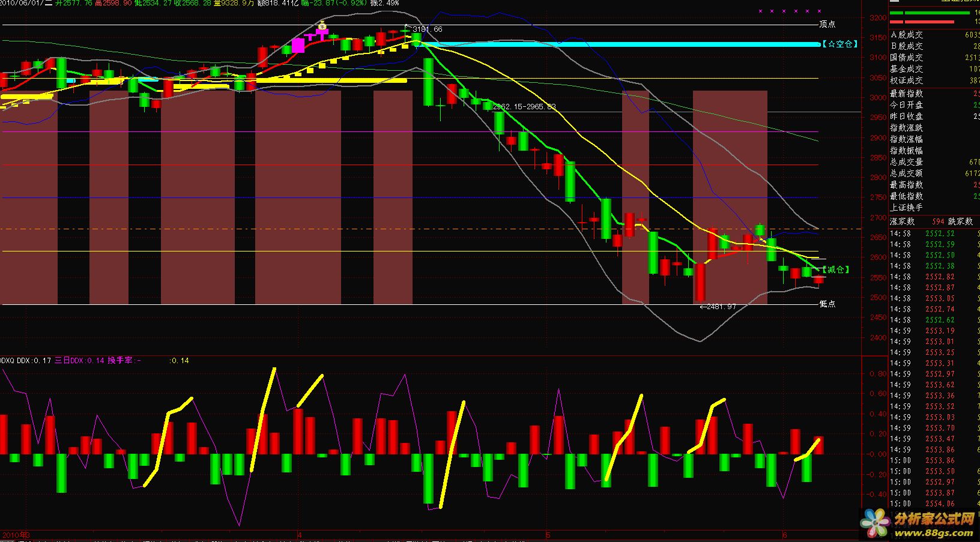
Task: Select tick row with price 2553.05
Action: tap(934, 298)
